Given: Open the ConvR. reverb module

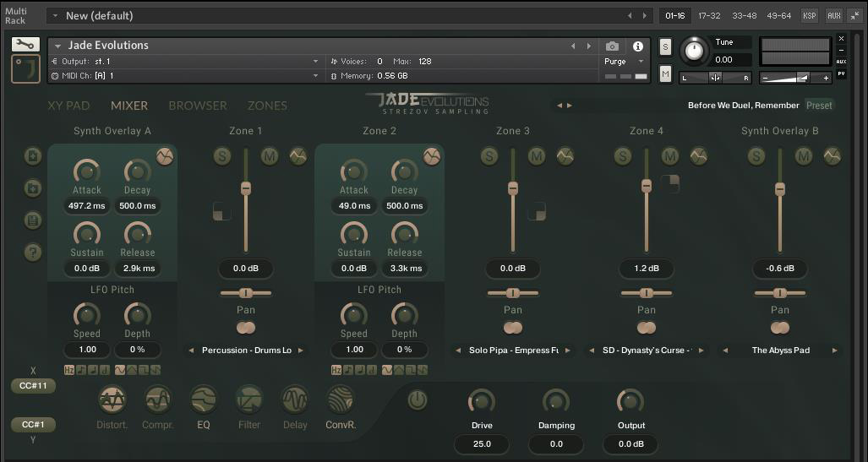Looking at the screenshot, I should (x=341, y=400).
